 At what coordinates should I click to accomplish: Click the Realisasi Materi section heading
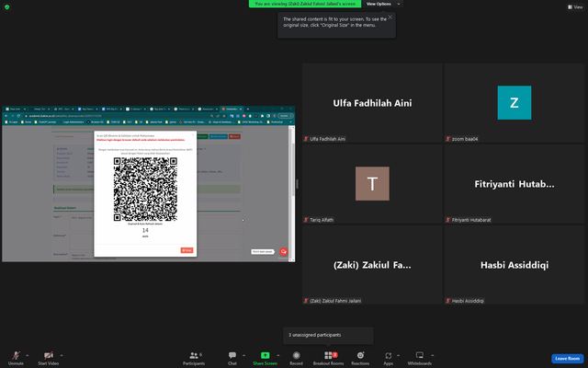[x=65, y=208]
